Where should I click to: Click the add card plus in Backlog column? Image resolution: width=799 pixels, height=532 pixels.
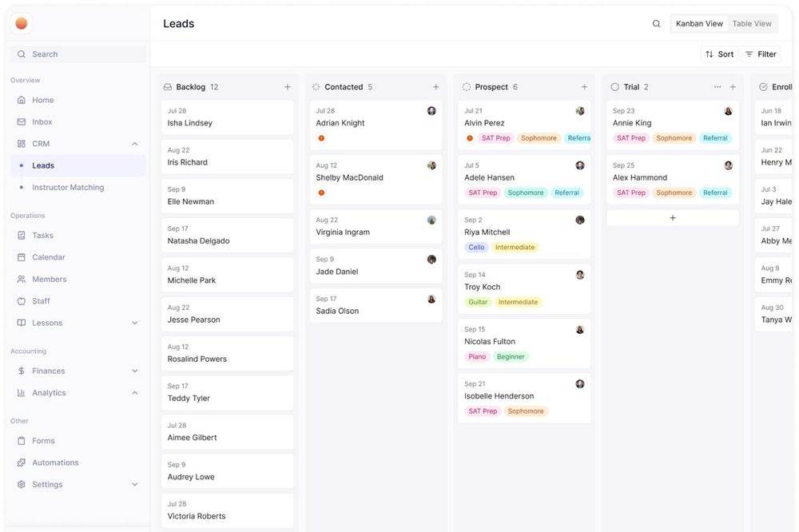[288, 87]
